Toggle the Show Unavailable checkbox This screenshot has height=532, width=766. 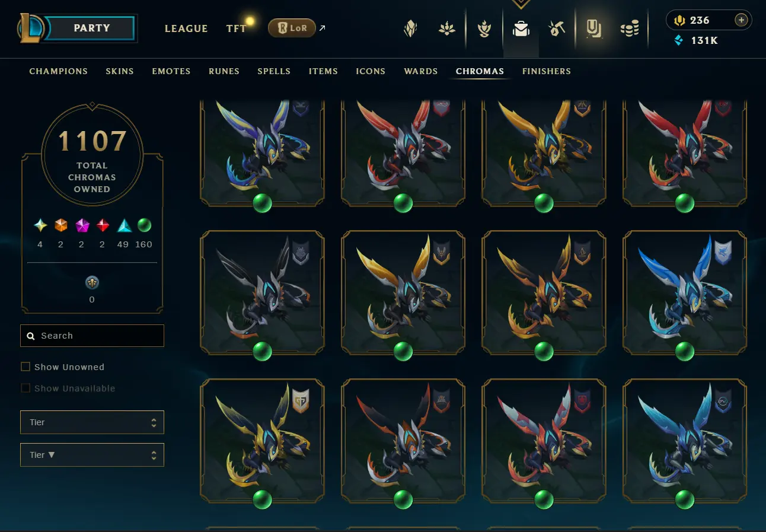(x=25, y=388)
